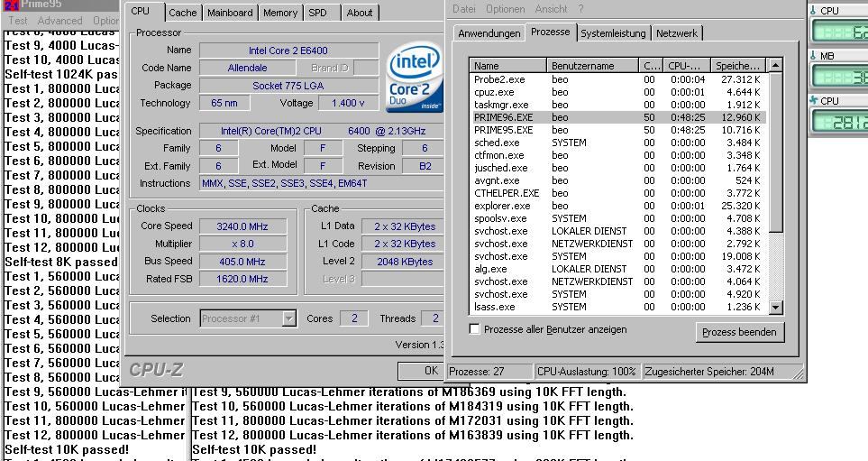Select the PRIME96.EXE process row

click(617, 117)
